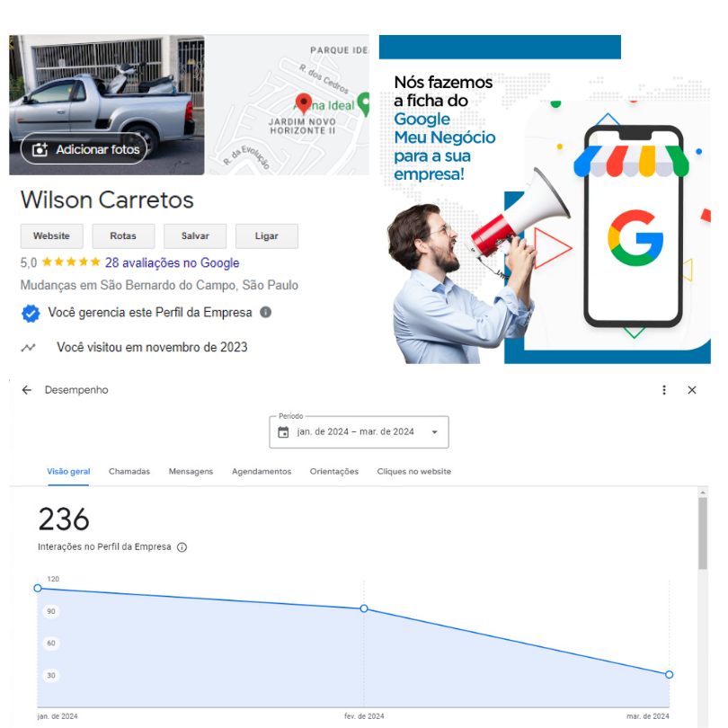This screenshot has width=728, height=728.
Task: Close the Desempenho panel with the X
Action: click(692, 390)
